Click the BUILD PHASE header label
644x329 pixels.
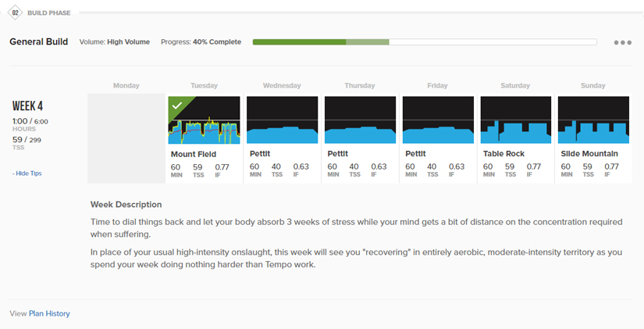coord(49,13)
